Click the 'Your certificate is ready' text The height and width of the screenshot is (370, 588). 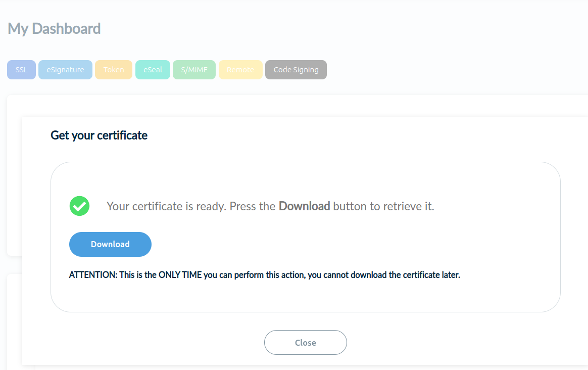pos(166,206)
